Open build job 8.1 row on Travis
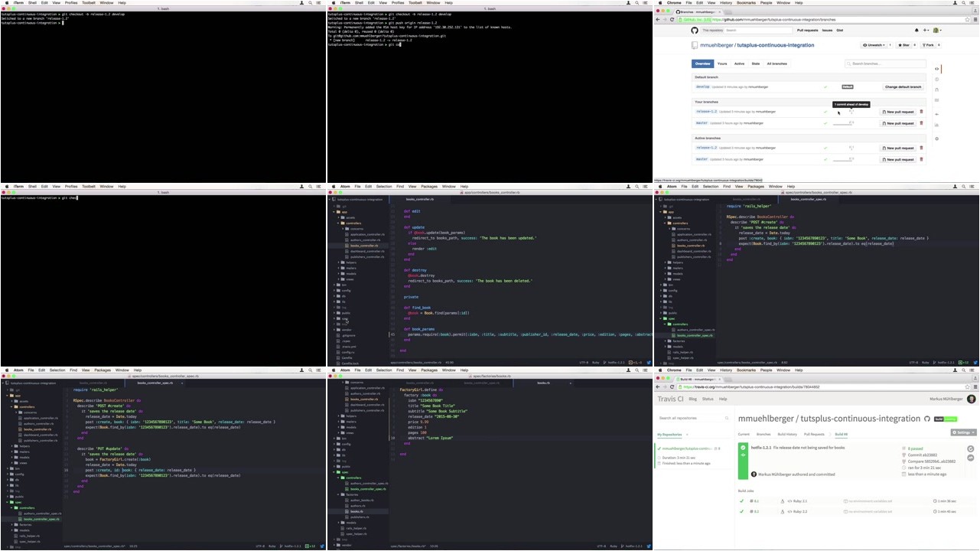The height and width of the screenshot is (551, 980). click(x=858, y=500)
